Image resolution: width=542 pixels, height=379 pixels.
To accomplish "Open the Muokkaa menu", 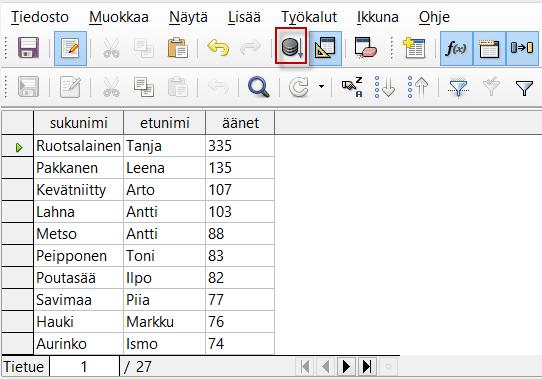I will click(119, 17).
